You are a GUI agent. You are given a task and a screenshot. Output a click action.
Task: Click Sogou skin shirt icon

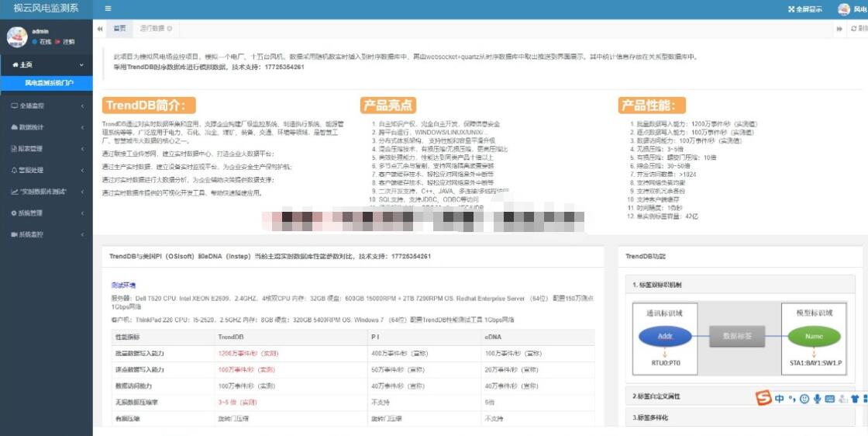[x=855, y=398]
